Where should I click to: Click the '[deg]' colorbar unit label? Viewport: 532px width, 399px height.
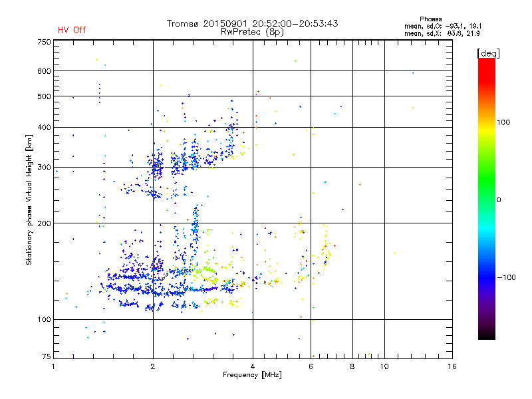point(488,53)
